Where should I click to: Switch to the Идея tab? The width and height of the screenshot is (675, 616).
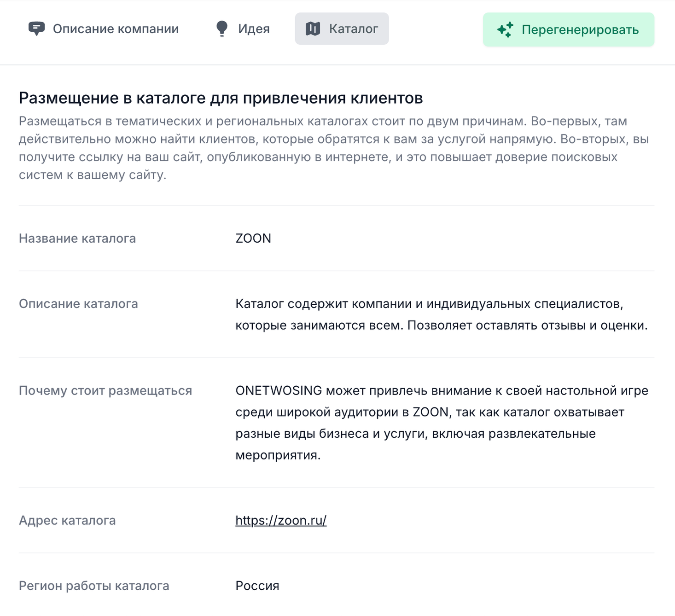pos(243,29)
